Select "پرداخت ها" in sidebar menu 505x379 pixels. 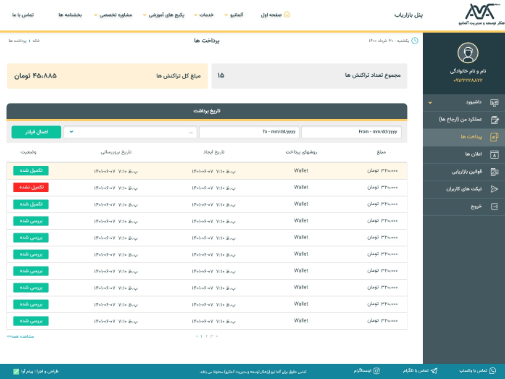tap(471, 137)
